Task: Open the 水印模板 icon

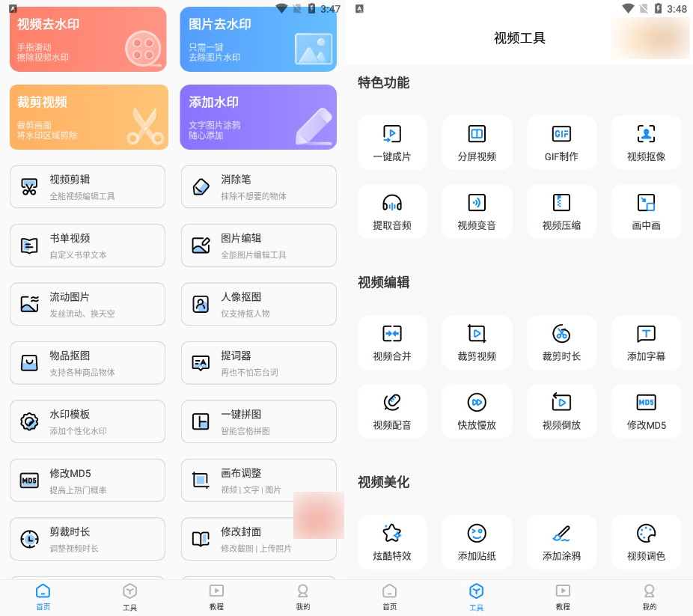Action: pos(29,421)
